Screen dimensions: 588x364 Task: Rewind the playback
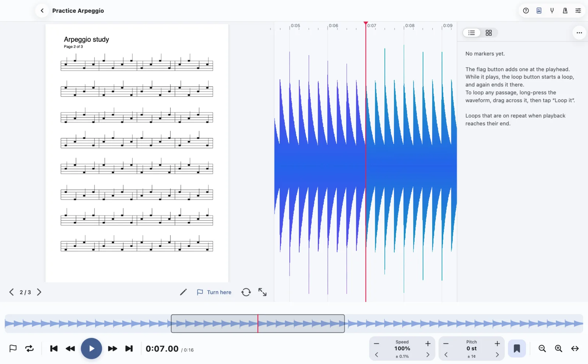pos(70,349)
